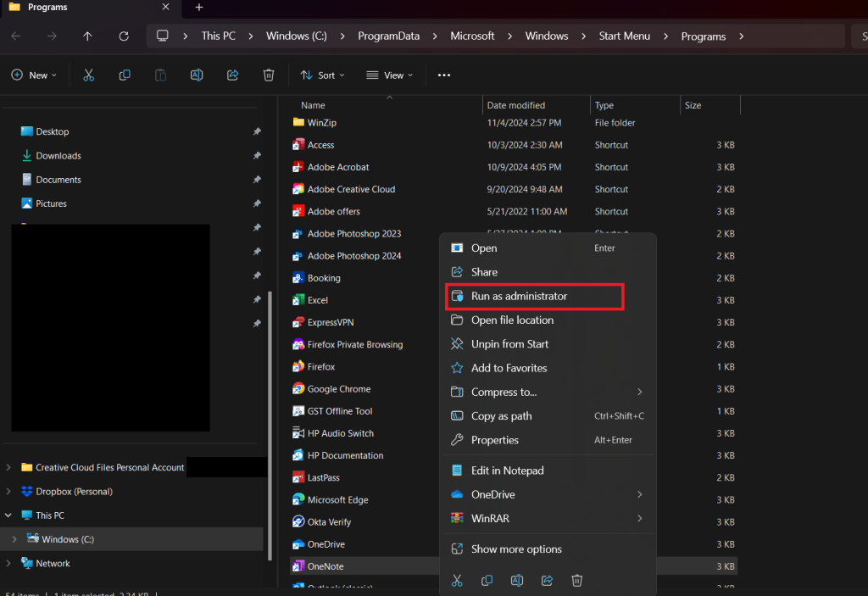Cut OneNote via the context menu scissors icon

pos(457,580)
